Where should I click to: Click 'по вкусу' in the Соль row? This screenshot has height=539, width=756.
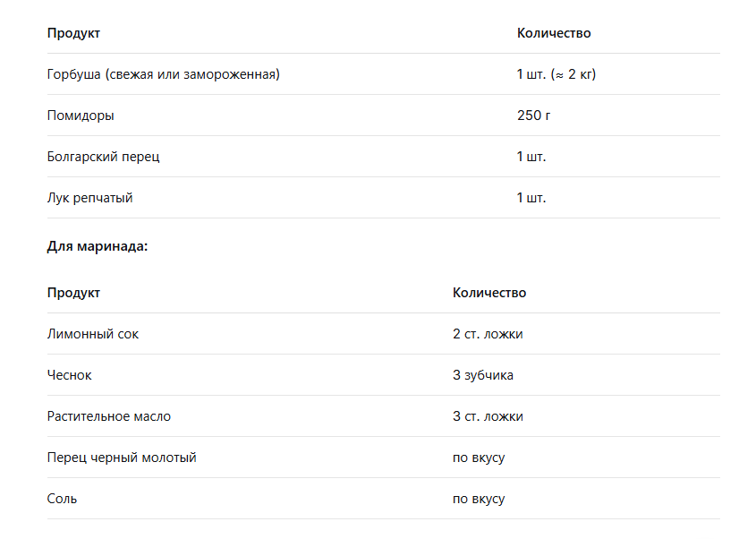tap(479, 499)
